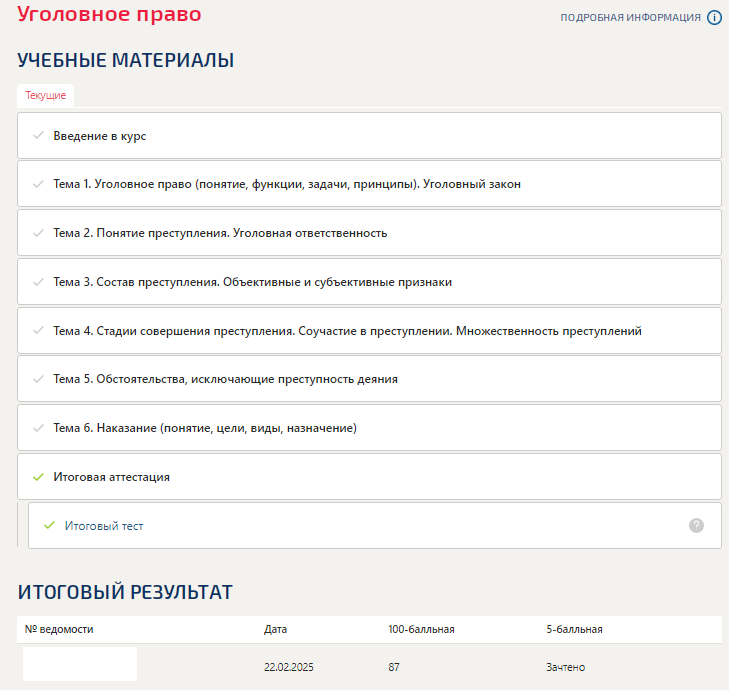Expand Тема 1. Уголовное право row

[369, 184]
